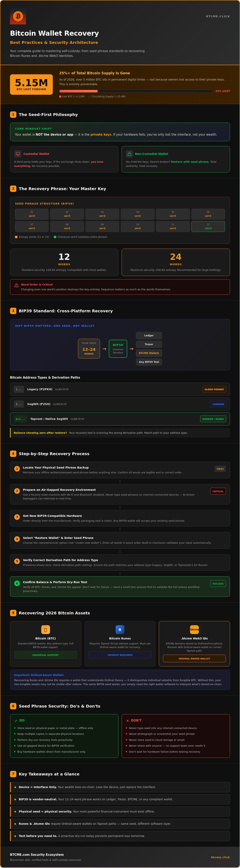Click section badge 7 beside Key Takeaways
240x868 pixels.
pos(13,774)
